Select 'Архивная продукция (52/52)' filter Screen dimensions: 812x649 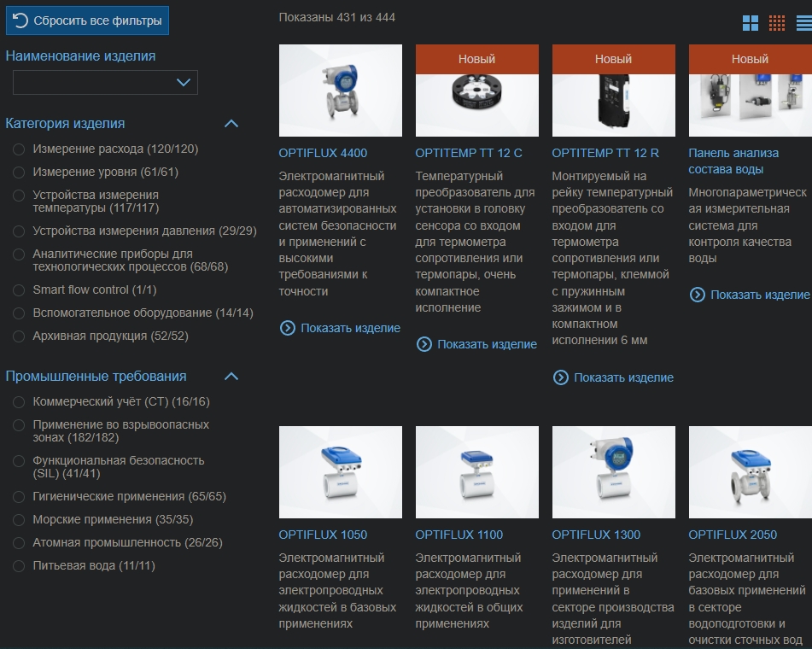tap(19, 336)
